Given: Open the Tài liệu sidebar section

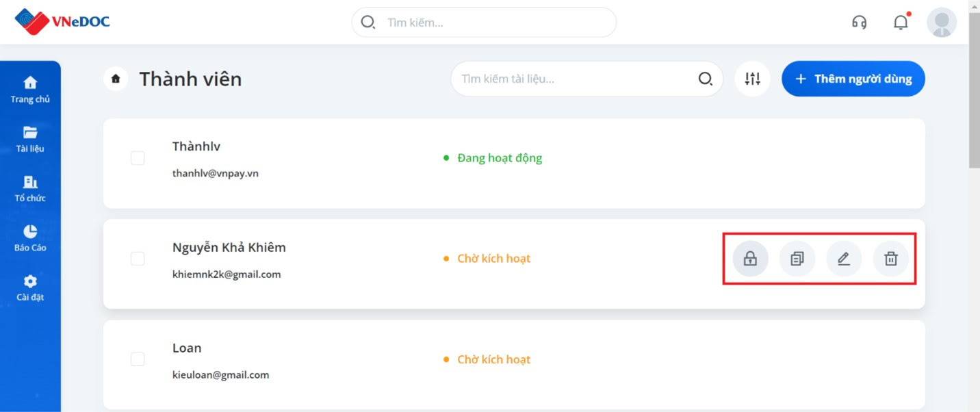Looking at the screenshot, I should [30, 139].
